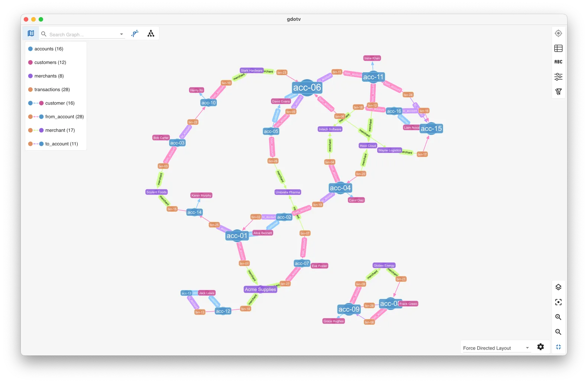Expand the Search Graph dropdown arrow
Screen dimensions: 588x383
click(122, 34)
